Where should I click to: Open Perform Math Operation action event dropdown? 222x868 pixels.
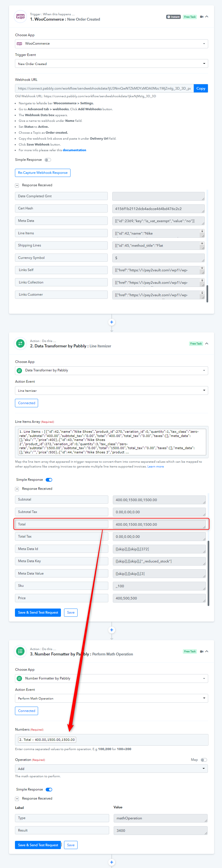click(x=111, y=698)
